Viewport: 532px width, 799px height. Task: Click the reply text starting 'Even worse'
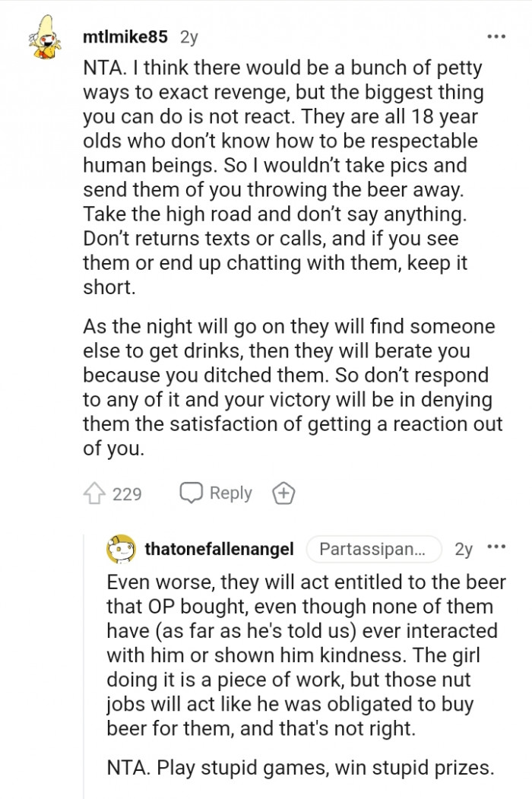pyautogui.click(x=304, y=654)
